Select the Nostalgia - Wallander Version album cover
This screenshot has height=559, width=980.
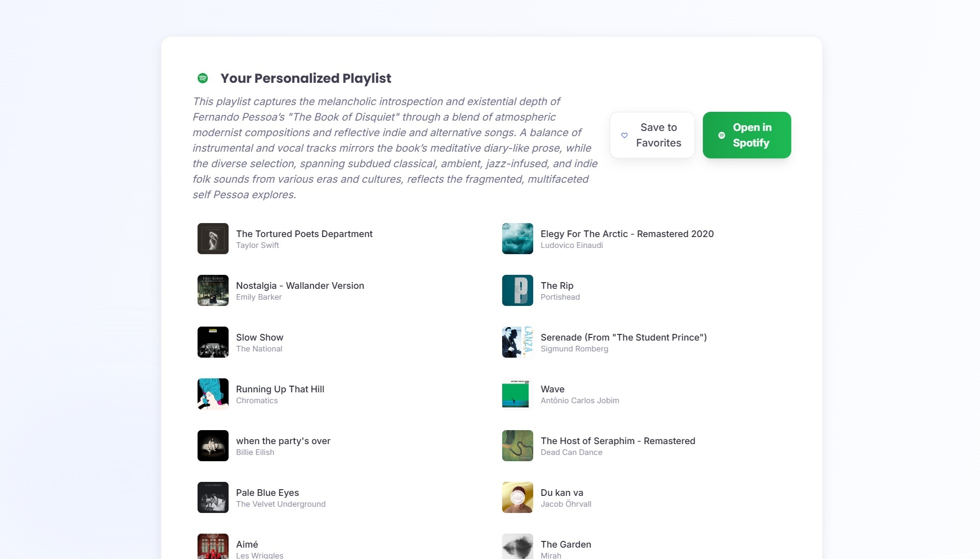pyautogui.click(x=213, y=290)
